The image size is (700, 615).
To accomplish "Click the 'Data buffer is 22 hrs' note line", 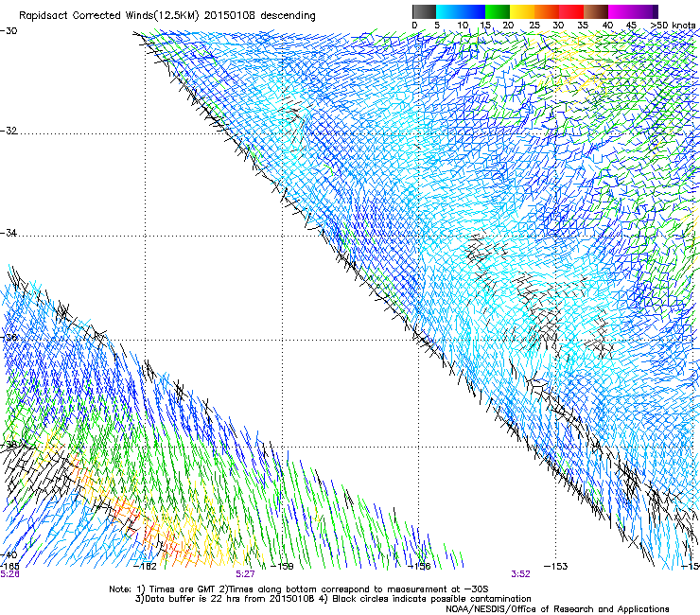I will click(333, 599).
